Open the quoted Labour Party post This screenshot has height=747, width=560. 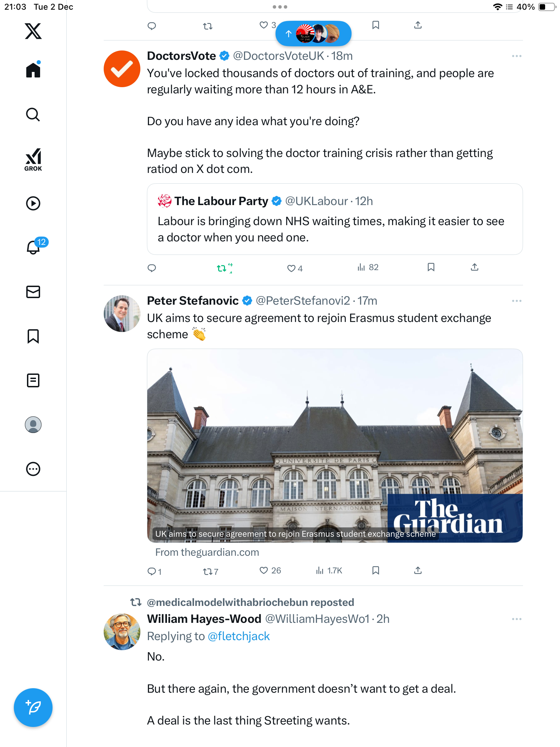335,219
